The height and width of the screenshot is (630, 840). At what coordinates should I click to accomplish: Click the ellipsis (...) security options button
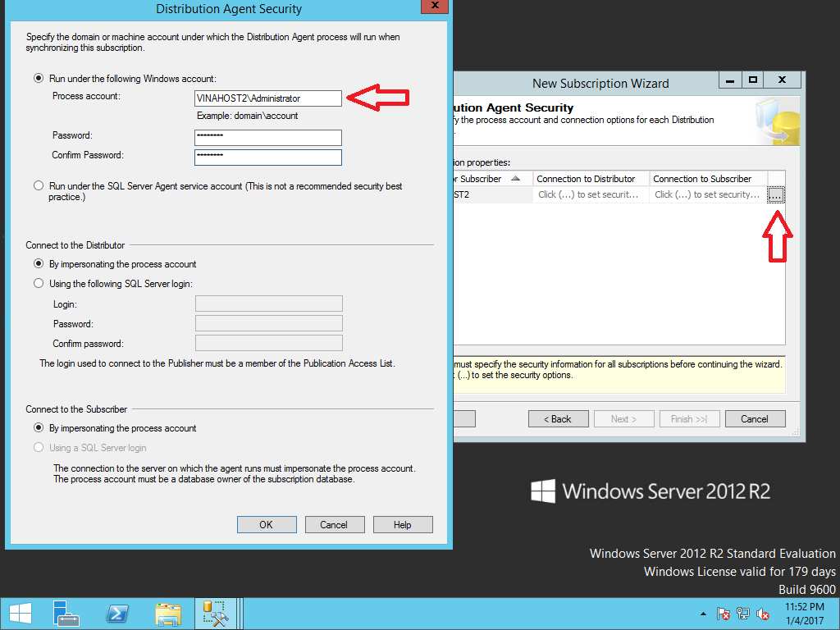click(x=776, y=195)
